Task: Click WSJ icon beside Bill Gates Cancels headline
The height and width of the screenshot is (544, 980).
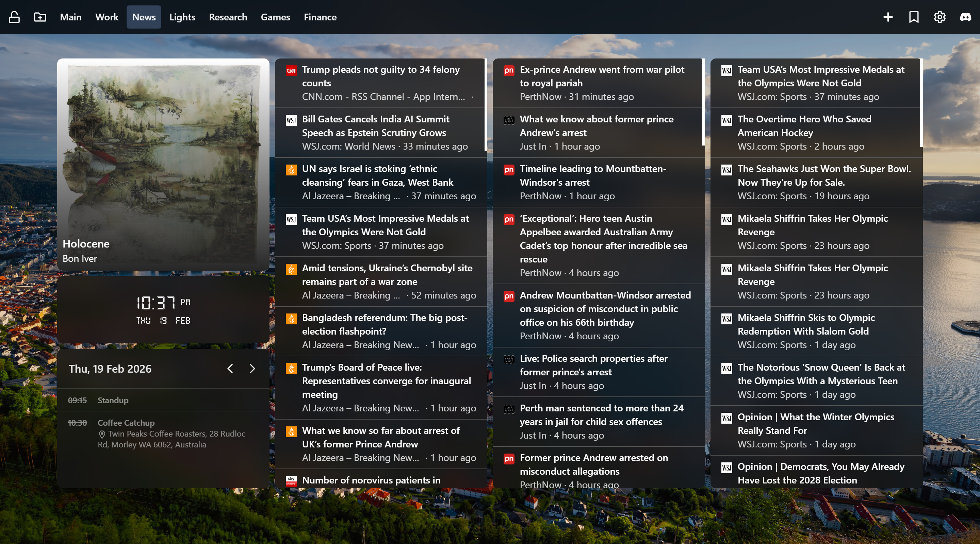Action: point(291,120)
